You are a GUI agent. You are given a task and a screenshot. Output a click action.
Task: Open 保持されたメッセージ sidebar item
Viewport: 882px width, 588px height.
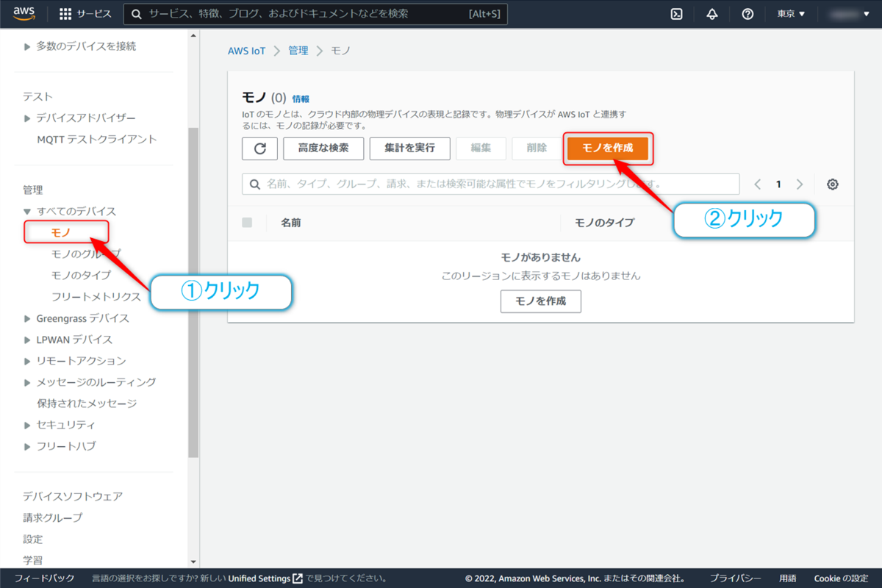click(x=87, y=404)
